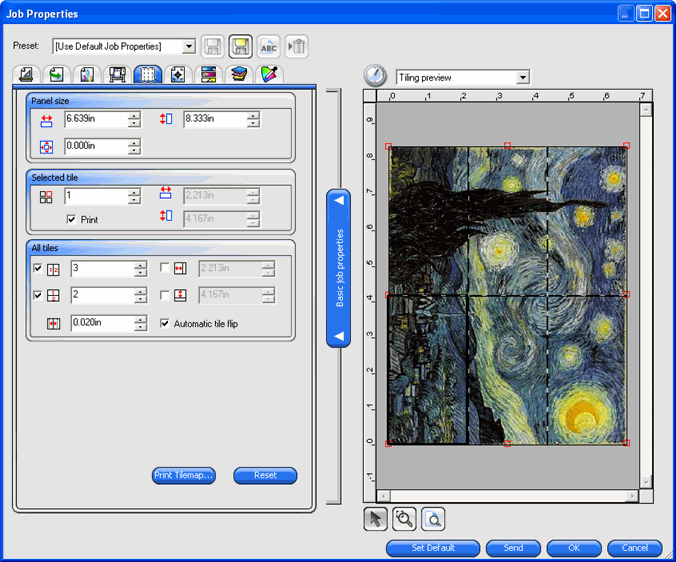Open the stacked layers tab

238,74
